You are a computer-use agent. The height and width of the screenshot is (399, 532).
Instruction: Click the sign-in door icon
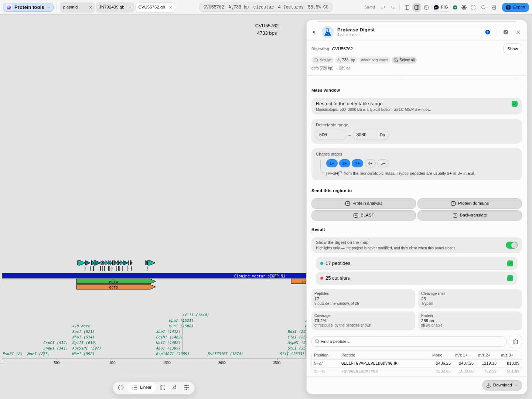coord(494,7)
